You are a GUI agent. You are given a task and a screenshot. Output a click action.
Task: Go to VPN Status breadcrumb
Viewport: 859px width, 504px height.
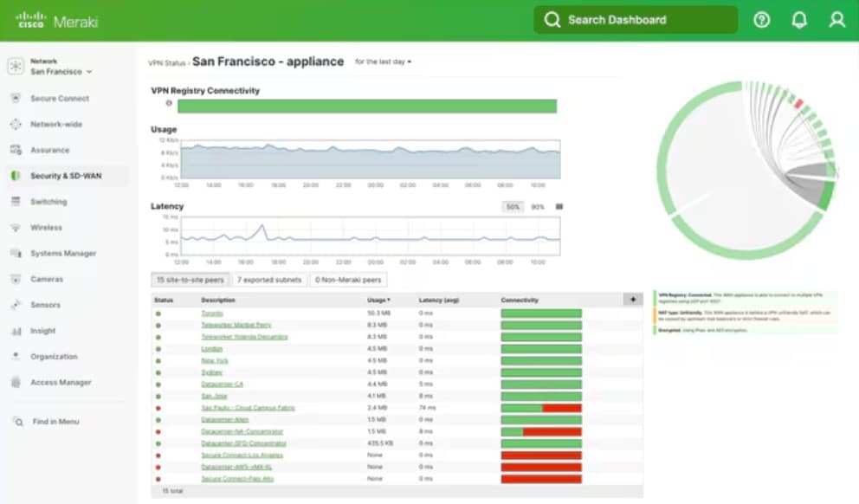point(167,63)
